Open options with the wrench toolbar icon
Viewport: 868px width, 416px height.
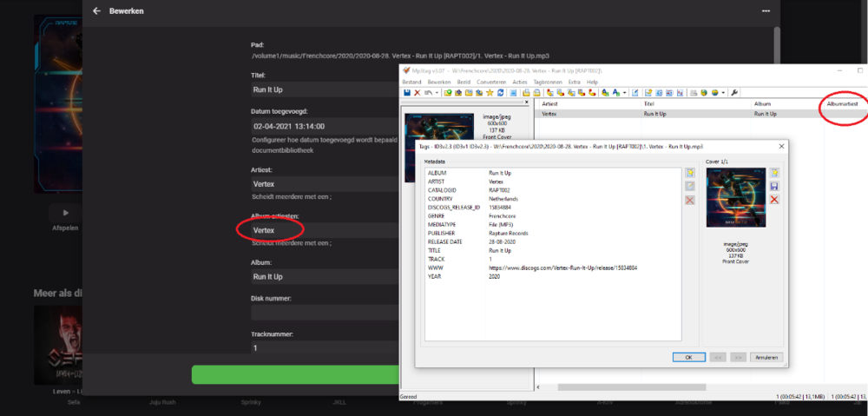pos(734,92)
